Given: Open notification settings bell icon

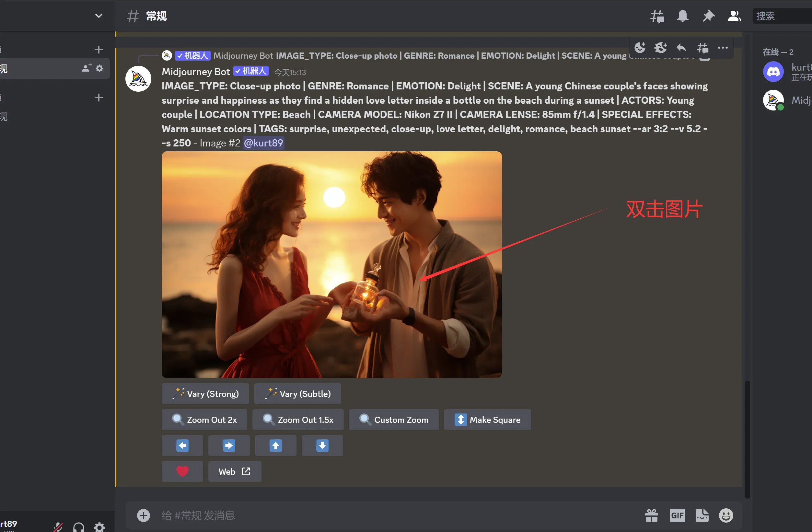Looking at the screenshot, I should point(682,16).
